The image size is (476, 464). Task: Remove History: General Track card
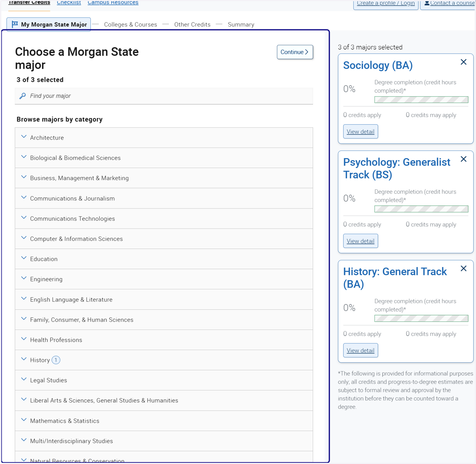tap(463, 269)
